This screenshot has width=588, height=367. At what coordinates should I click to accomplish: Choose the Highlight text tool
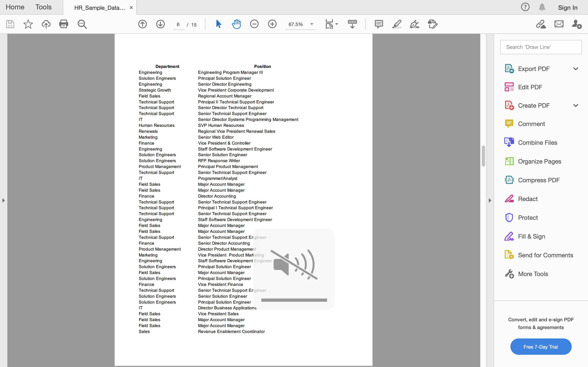(x=396, y=24)
